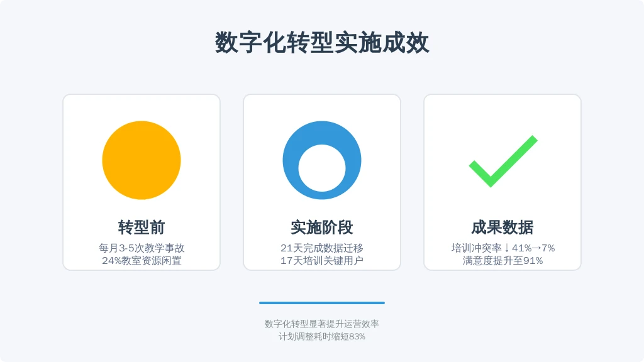Click the white hole inside blue ring
This screenshot has width=644, height=362.
322,168
